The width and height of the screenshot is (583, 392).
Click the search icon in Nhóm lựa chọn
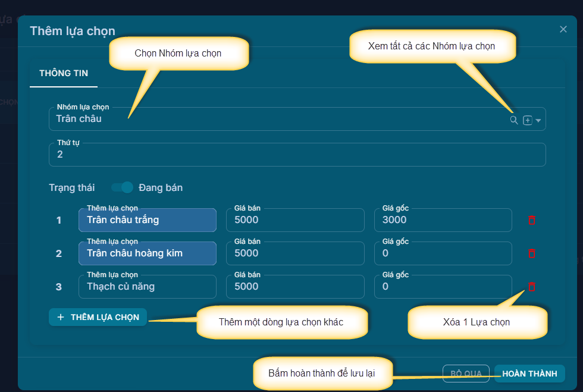coord(514,120)
